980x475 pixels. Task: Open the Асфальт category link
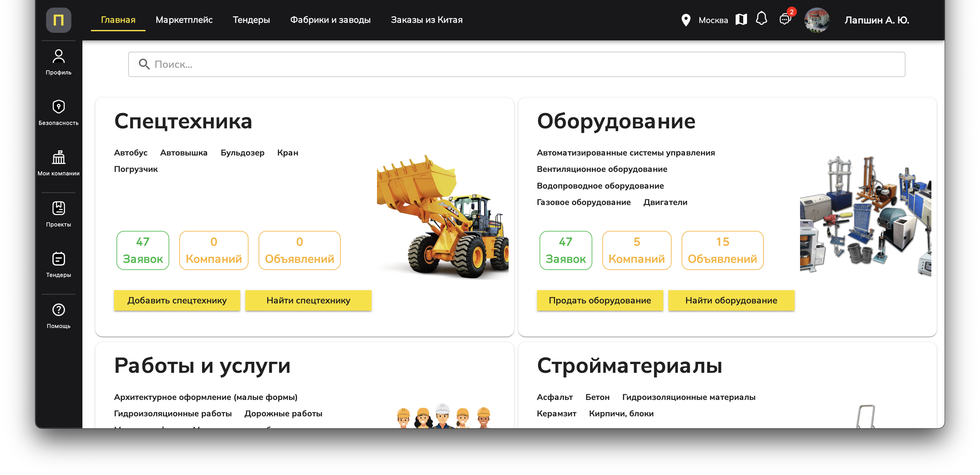click(x=555, y=397)
